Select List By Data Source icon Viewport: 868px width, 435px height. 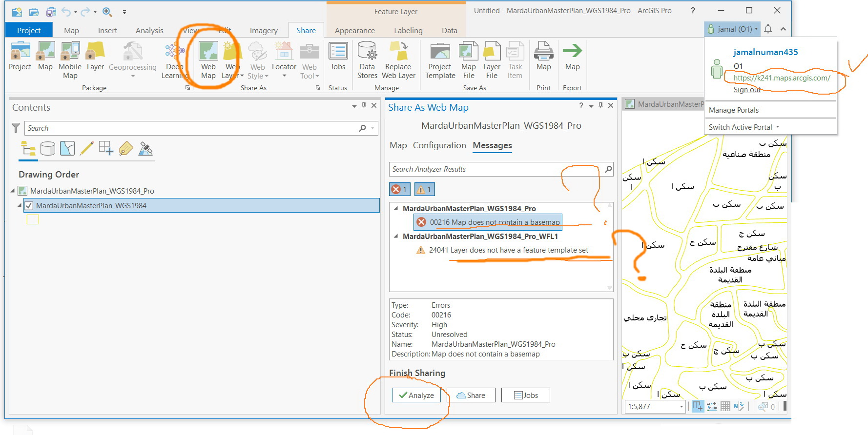tap(48, 148)
